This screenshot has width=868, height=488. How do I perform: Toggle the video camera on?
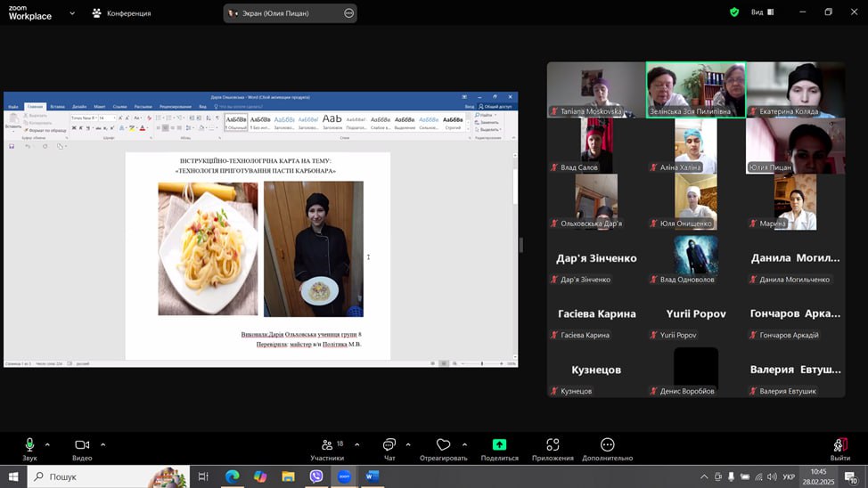(82, 445)
